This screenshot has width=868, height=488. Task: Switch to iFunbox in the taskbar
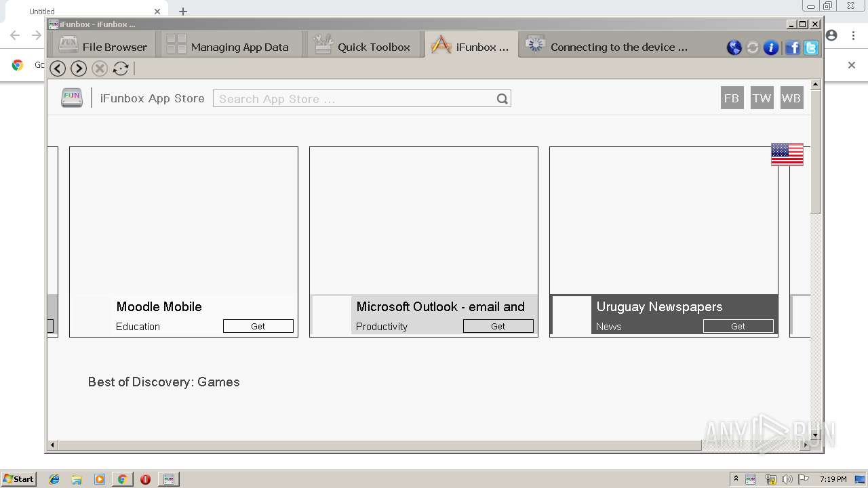pos(169,479)
